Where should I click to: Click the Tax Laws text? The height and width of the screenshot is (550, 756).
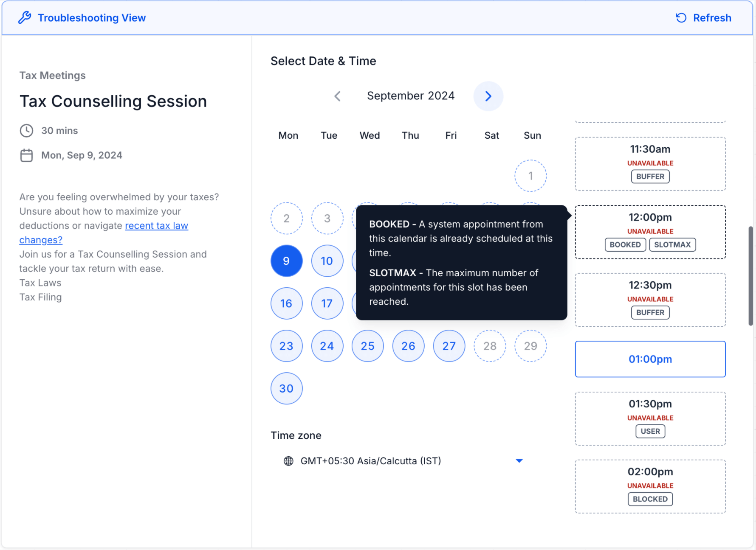(40, 283)
